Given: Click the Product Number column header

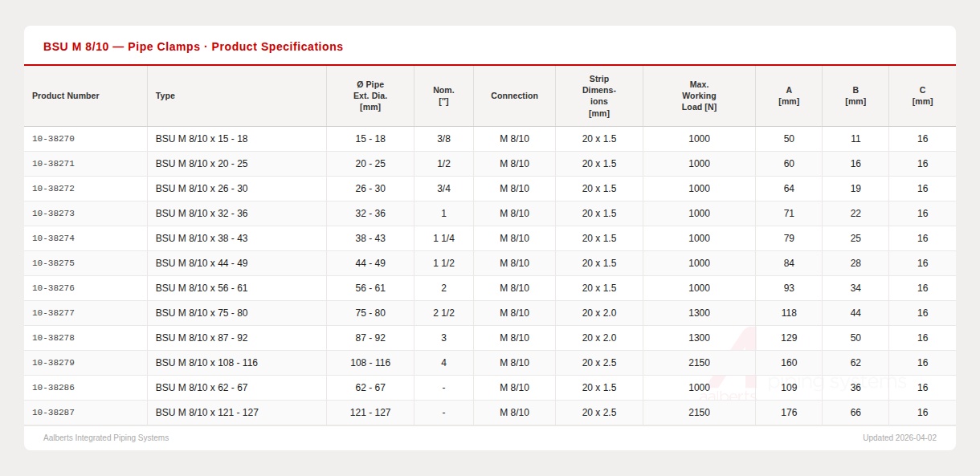Looking at the screenshot, I should click(x=66, y=96).
